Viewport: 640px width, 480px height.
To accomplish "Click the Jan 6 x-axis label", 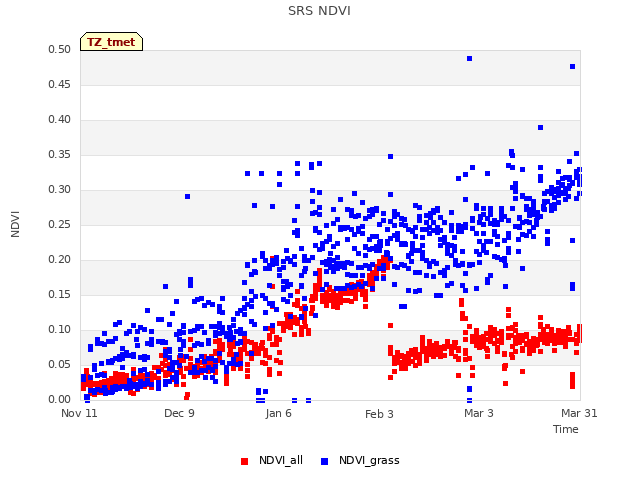I will tap(278, 413).
